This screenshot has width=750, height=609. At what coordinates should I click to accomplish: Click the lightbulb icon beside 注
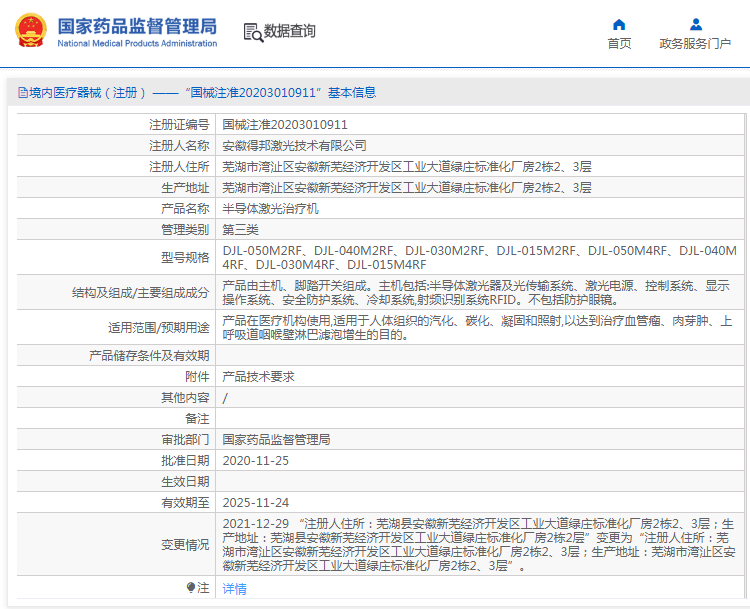(x=191, y=587)
